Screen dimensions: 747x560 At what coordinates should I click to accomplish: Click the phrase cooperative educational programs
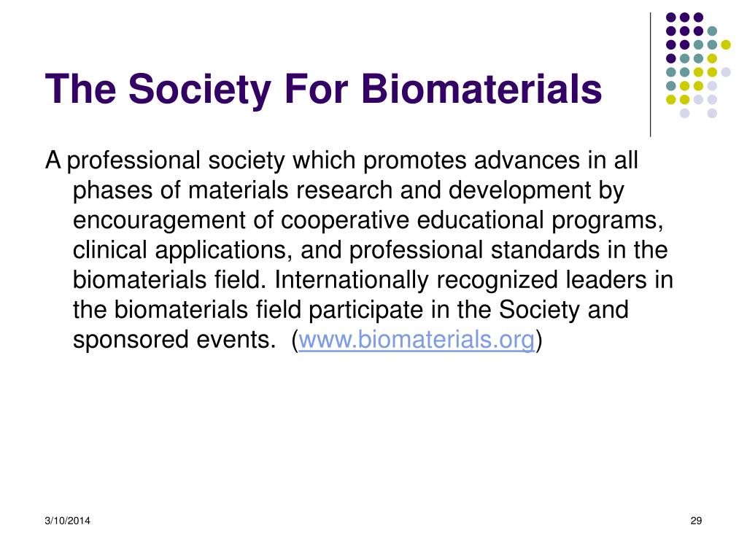[472, 220]
